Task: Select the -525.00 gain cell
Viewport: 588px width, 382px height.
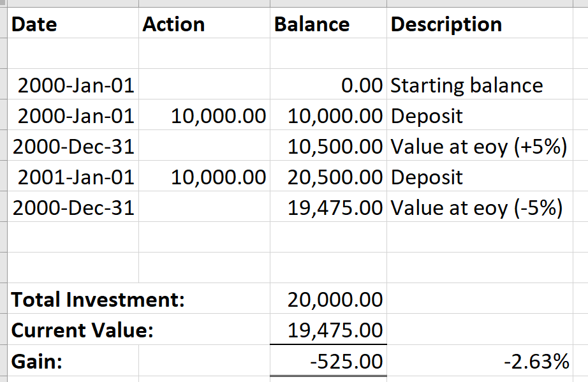Action: click(328, 360)
